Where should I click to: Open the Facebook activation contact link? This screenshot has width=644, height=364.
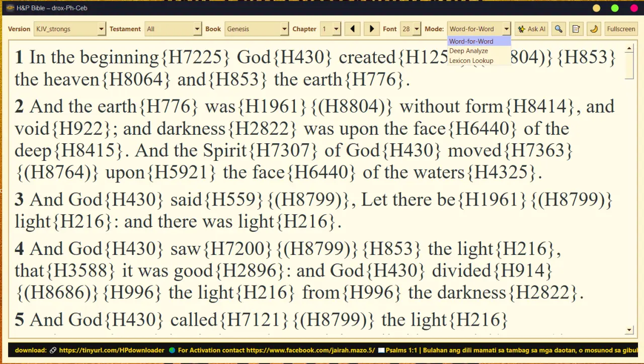[x=310, y=350]
